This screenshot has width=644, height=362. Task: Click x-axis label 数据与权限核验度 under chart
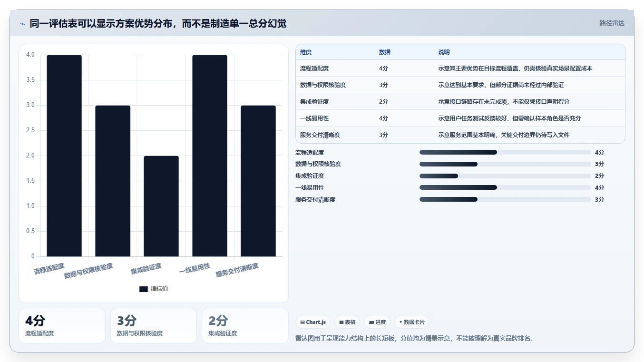coord(89,271)
